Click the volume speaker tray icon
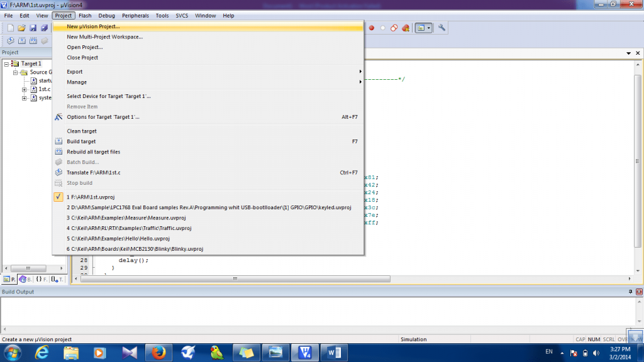644x362 pixels. tap(596, 353)
